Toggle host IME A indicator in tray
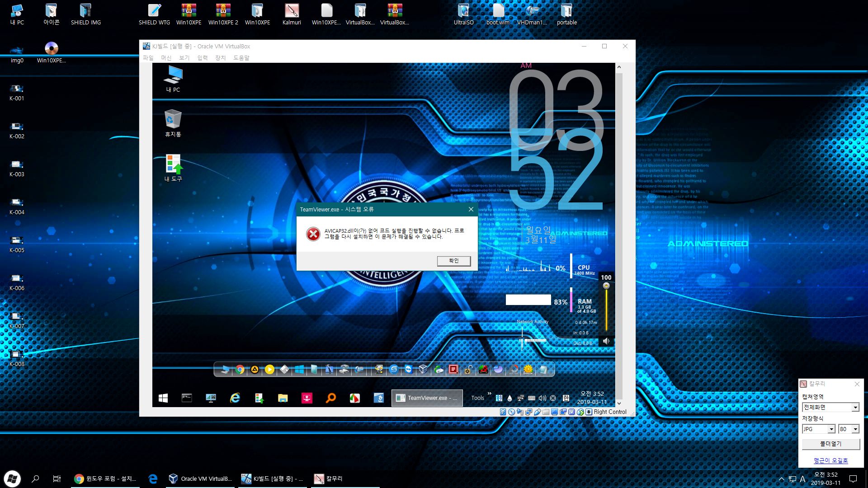This screenshot has width=868, height=488. (802, 479)
